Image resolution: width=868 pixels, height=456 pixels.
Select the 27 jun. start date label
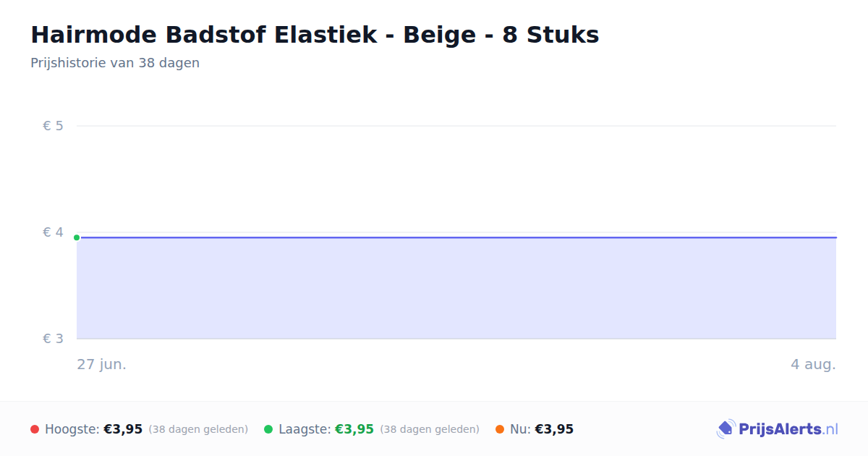(x=102, y=364)
